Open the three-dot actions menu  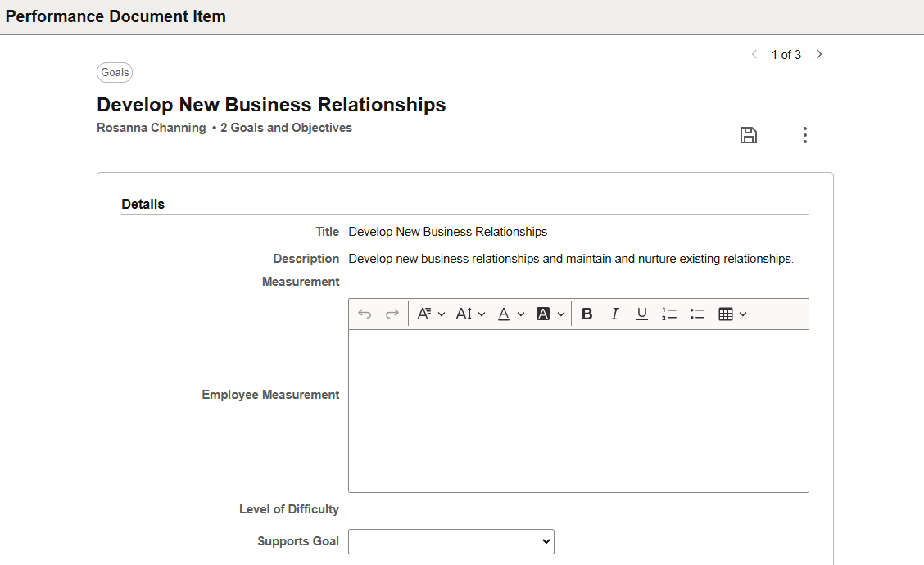(805, 135)
